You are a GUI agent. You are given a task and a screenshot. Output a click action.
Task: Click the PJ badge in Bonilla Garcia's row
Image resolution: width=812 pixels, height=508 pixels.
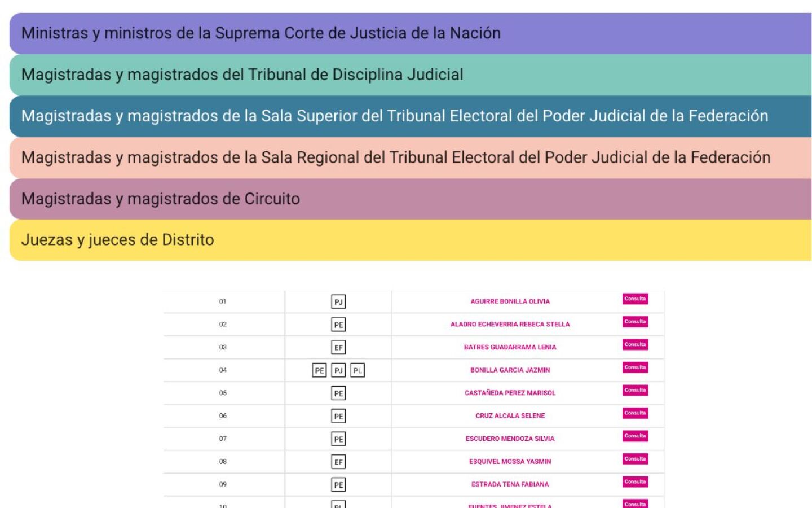tap(338, 371)
